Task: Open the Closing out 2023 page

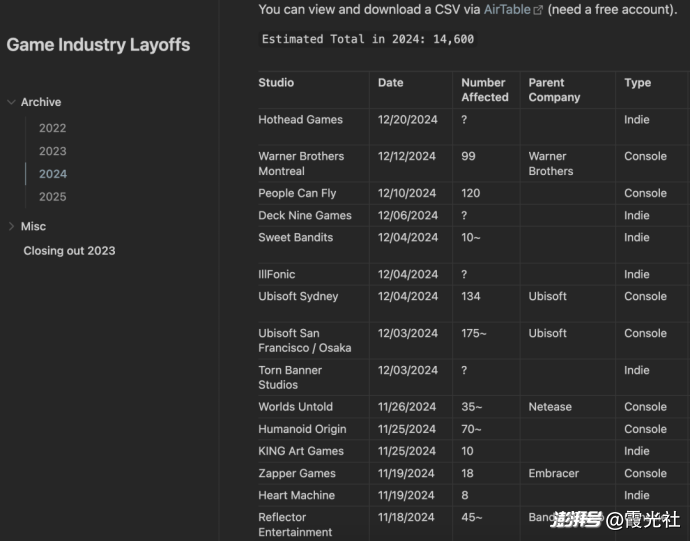Action: [x=70, y=251]
